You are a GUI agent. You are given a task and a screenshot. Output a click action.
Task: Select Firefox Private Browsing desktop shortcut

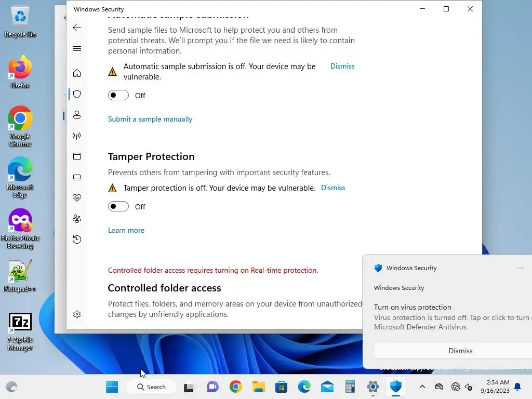pos(20,229)
